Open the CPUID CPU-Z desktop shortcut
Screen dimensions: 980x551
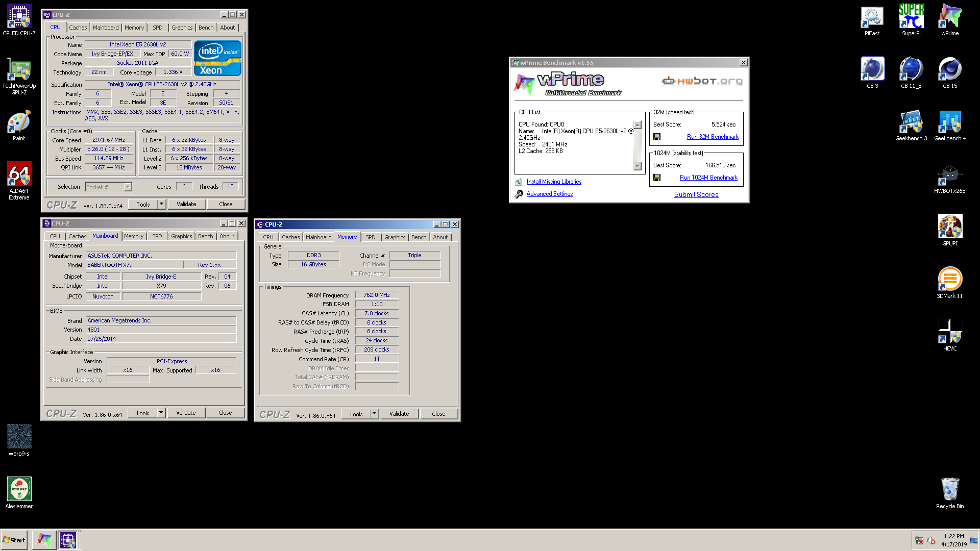[19, 20]
